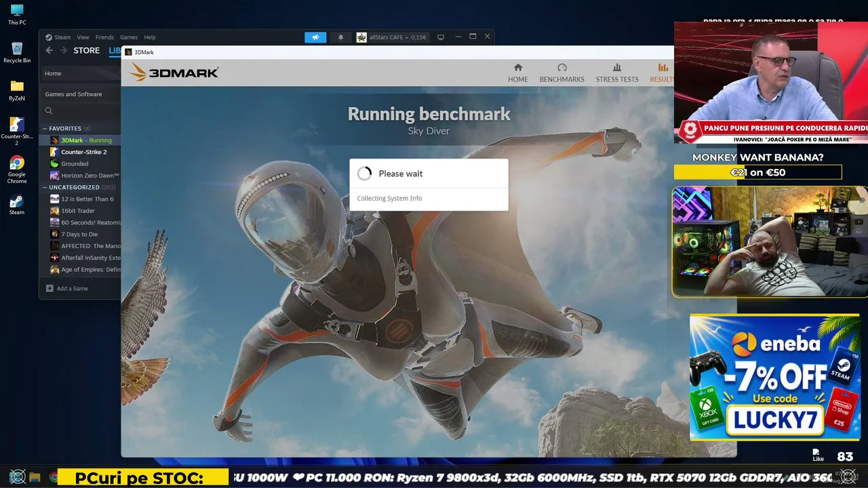Click the 7 Days to Die icon
Image resolution: width=868 pixels, height=488 pixels.
(x=55, y=235)
